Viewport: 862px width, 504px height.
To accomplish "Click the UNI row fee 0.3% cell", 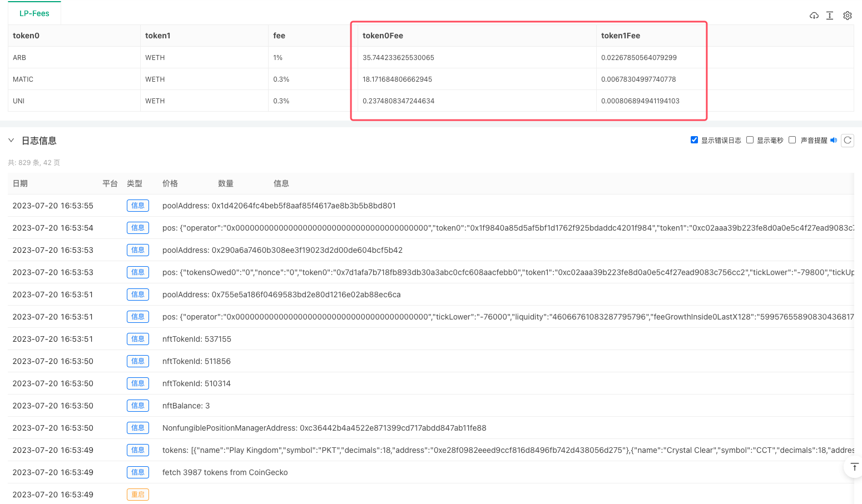I will click(x=281, y=101).
